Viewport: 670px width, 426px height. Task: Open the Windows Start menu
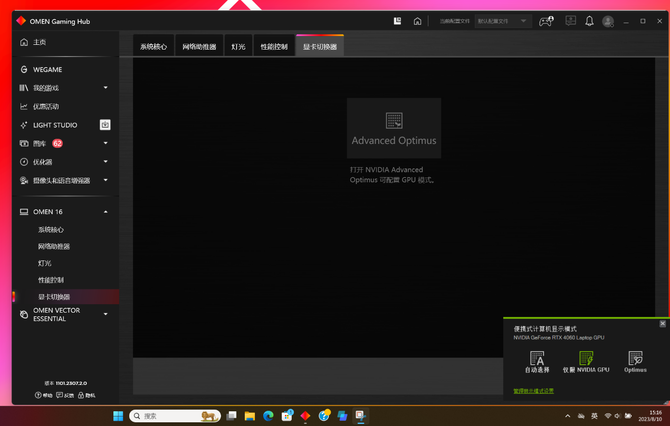[x=118, y=416]
